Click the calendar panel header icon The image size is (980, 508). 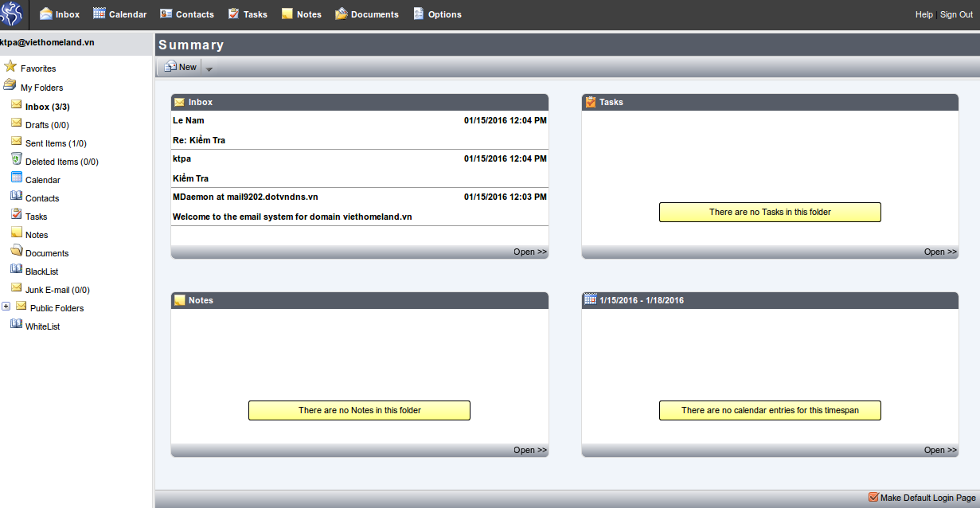tap(590, 299)
